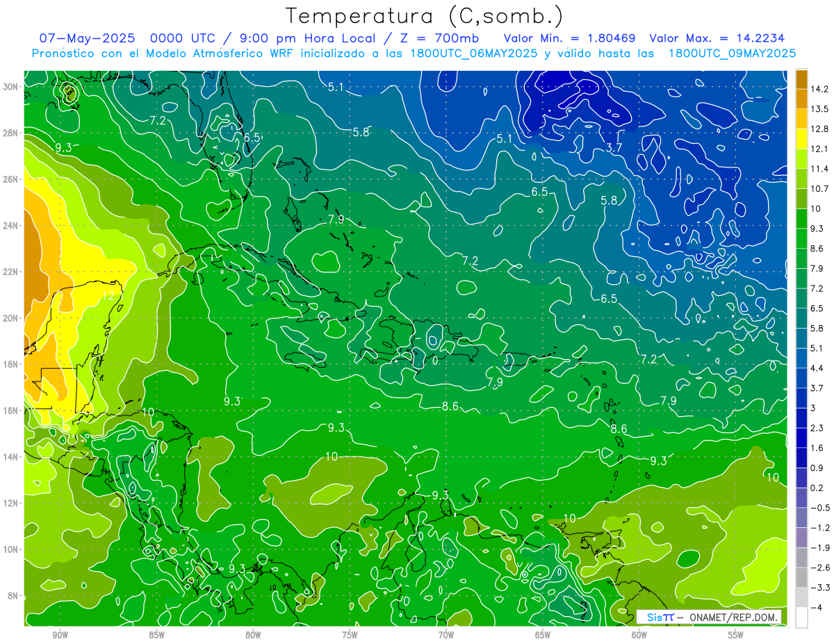Click the "90W" longitude label
Screen dimensions: 834x644
coord(60,635)
